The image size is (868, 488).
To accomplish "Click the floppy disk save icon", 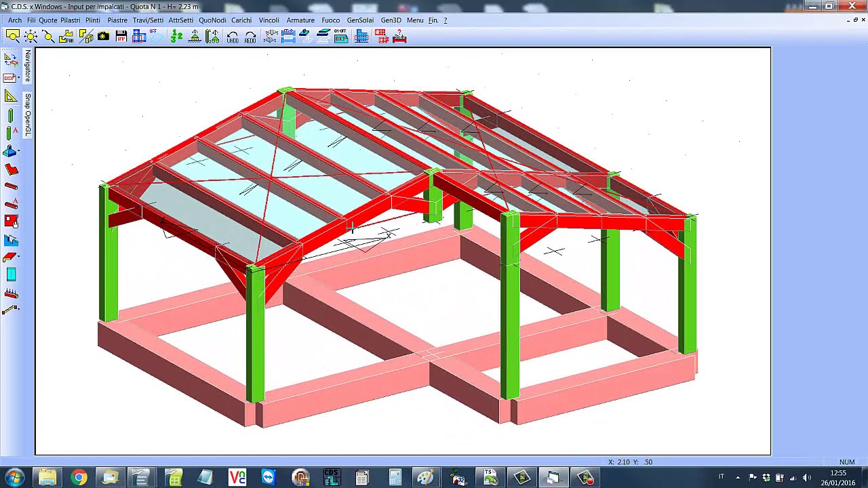I will tap(121, 37).
